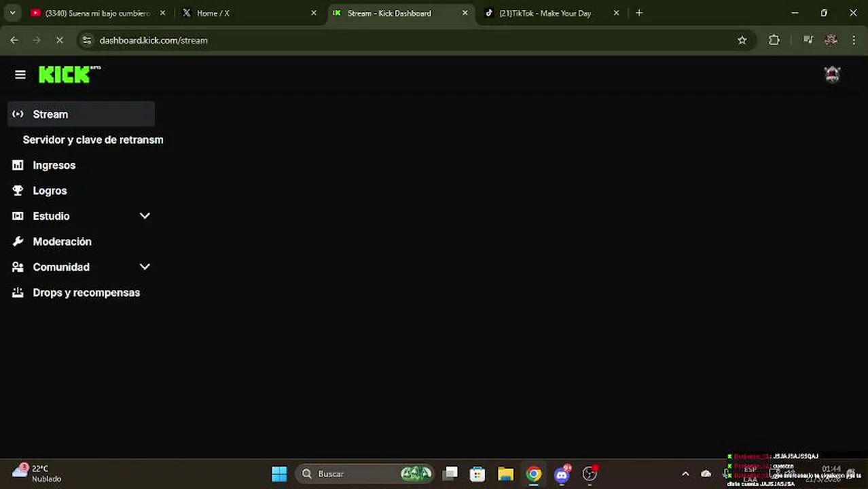Click the Stream broadcast icon
The height and width of the screenshot is (489, 868).
click(x=18, y=114)
